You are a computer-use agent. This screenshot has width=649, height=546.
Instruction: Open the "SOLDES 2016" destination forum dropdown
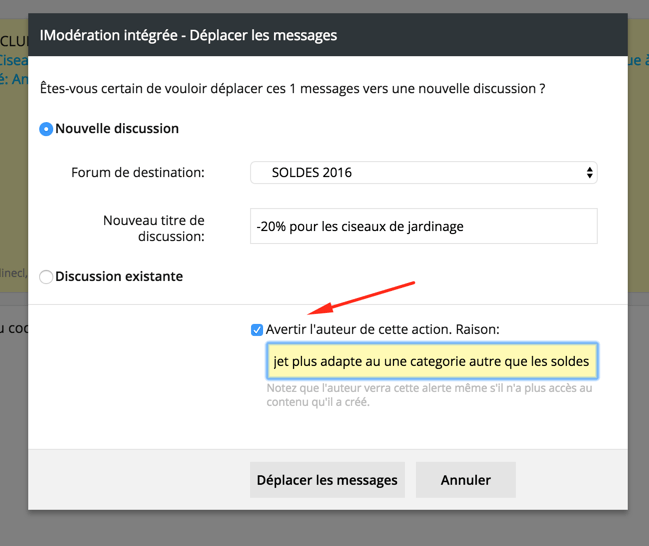tap(423, 173)
